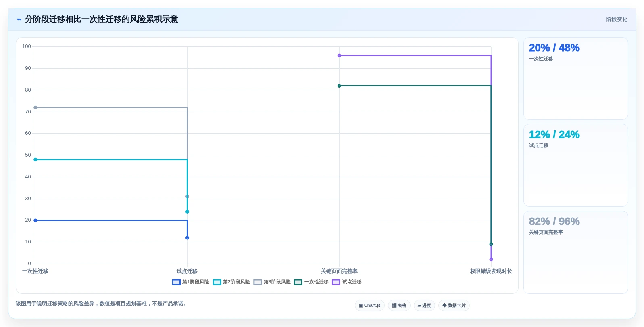This screenshot has height=327, width=644.
Task: Select the gray data point near value 31
Action: coord(187,197)
